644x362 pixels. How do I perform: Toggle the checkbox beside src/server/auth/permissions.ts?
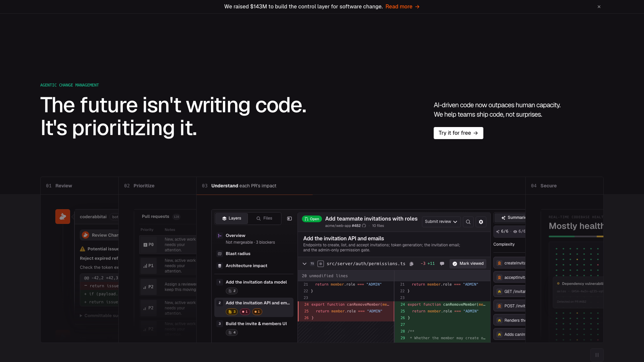(x=321, y=264)
